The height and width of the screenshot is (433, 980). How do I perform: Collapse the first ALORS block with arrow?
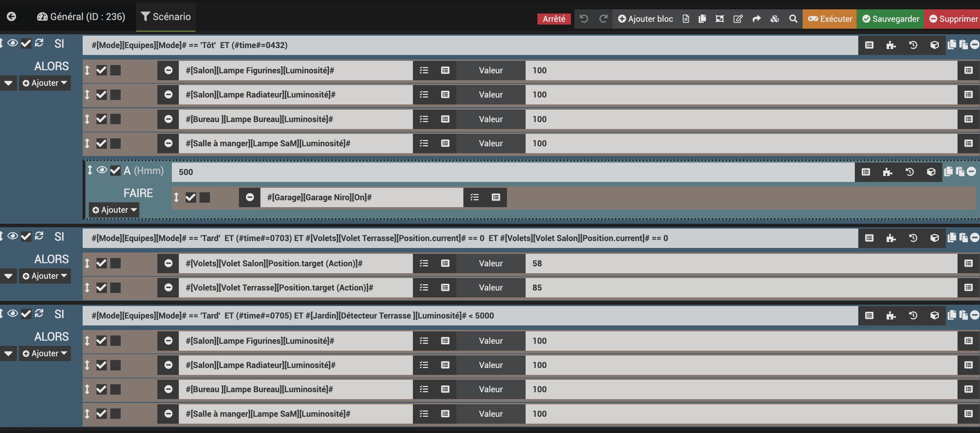coord(8,83)
